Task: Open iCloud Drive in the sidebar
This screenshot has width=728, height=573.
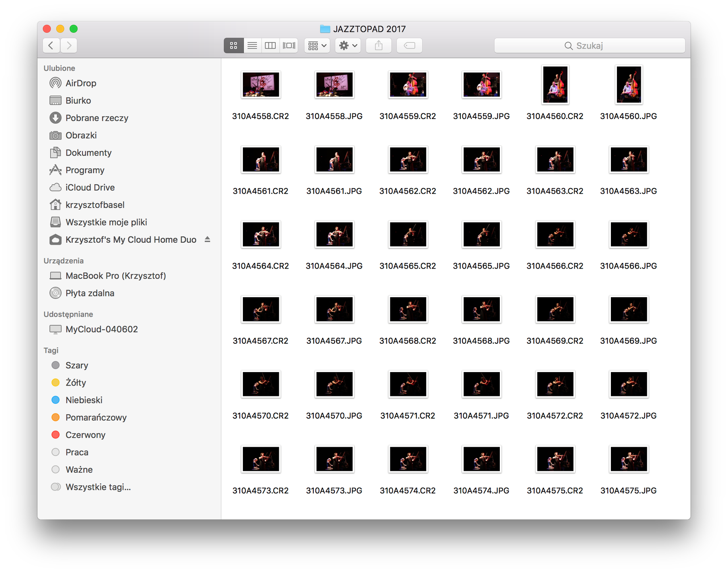Action: 82,187
